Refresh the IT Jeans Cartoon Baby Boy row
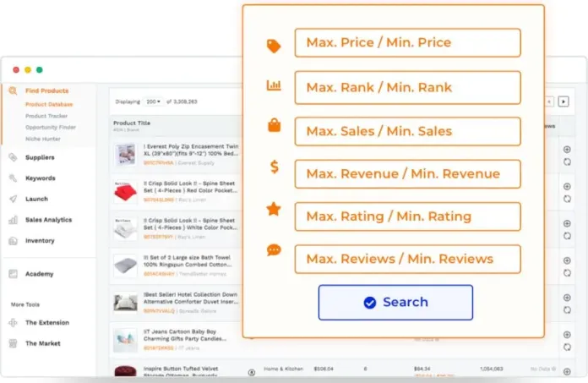 click(x=567, y=347)
